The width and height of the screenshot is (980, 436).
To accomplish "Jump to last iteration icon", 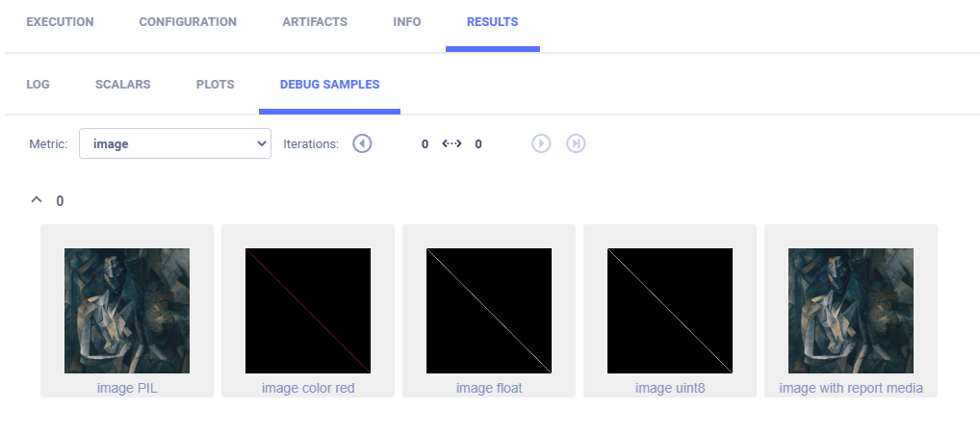I will (576, 143).
